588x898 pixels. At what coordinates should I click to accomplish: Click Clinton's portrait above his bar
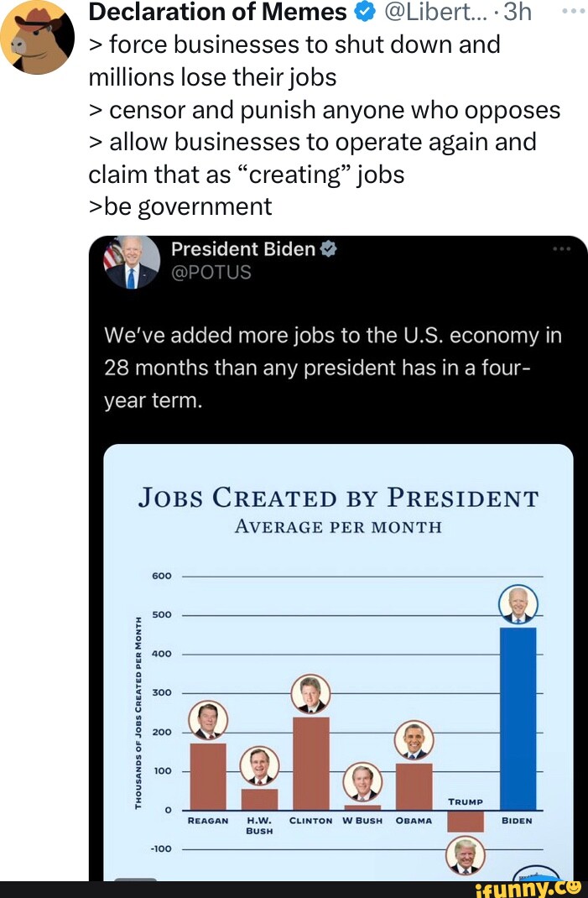tap(310, 694)
